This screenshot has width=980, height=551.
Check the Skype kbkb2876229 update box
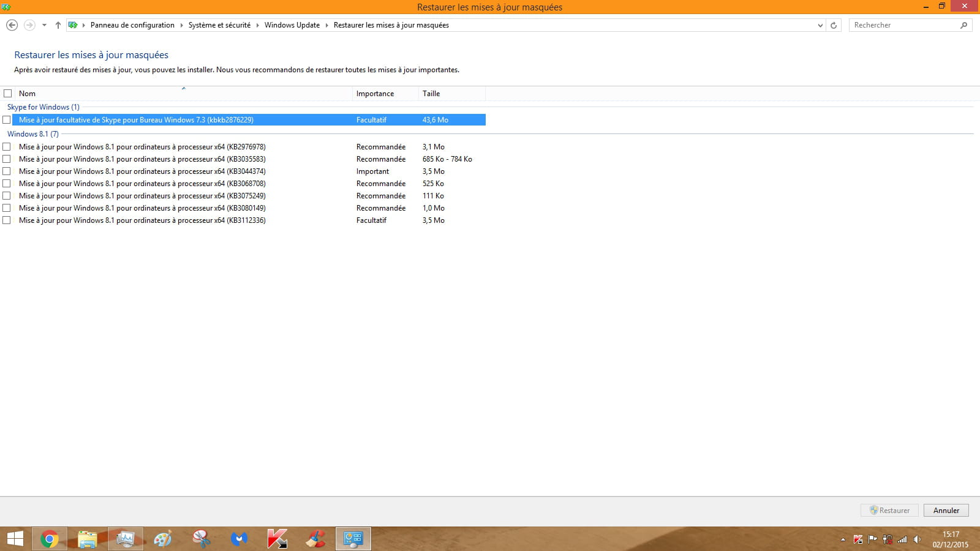click(x=7, y=120)
